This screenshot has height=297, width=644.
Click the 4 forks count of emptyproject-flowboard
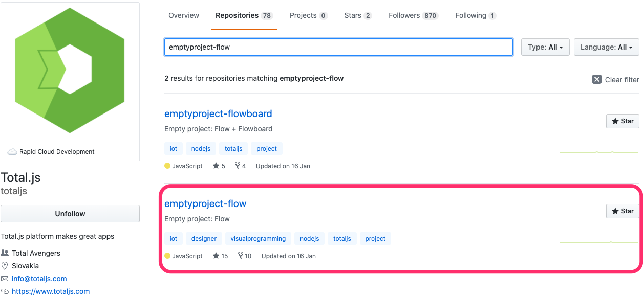[x=240, y=166]
